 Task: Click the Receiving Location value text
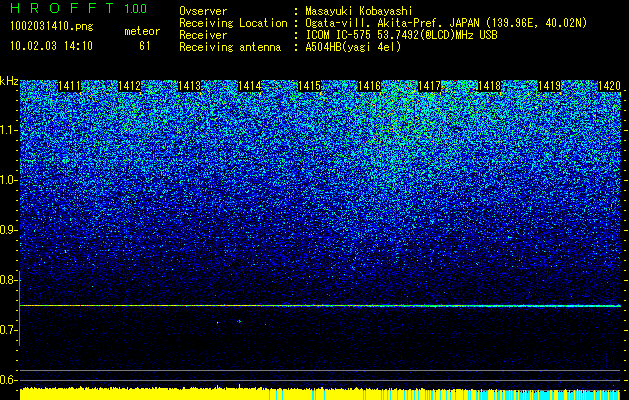click(446, 23)
